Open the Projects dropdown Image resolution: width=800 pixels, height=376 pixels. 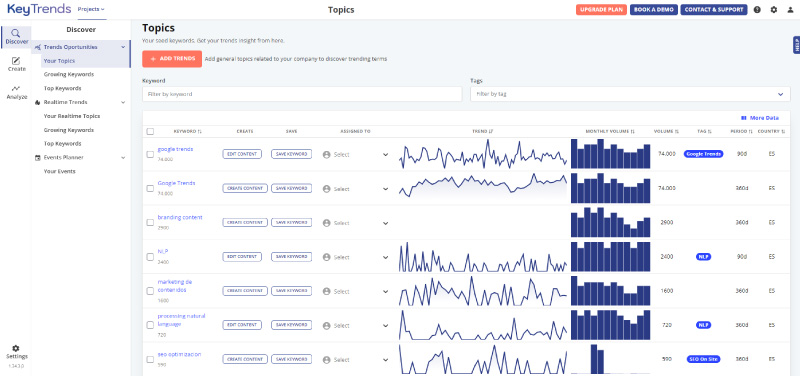coord(91,9)
